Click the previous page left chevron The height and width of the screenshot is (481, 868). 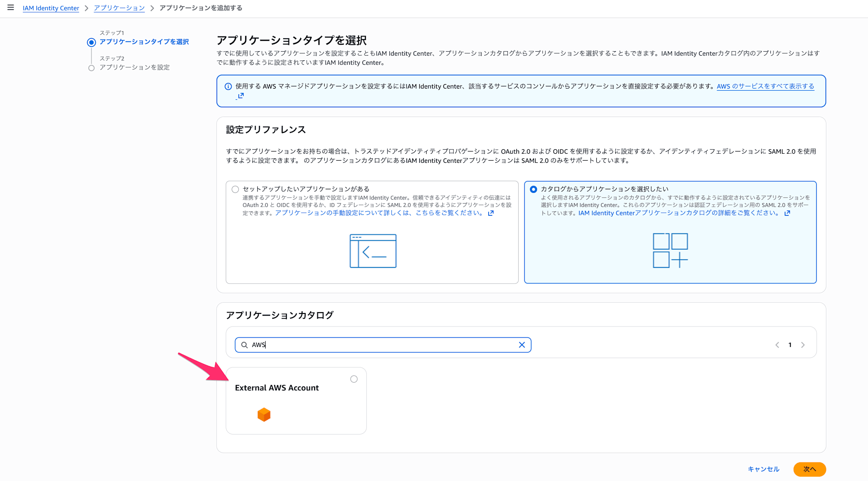777,345
